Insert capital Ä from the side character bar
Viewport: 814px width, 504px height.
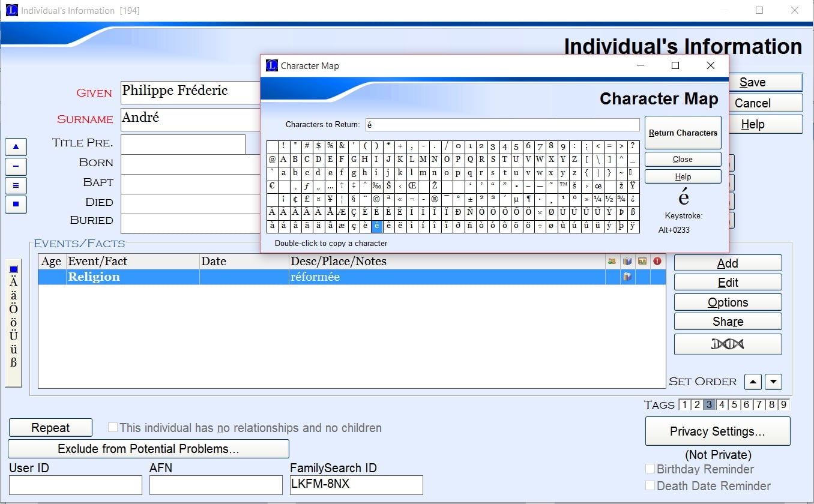click(13, 281)
